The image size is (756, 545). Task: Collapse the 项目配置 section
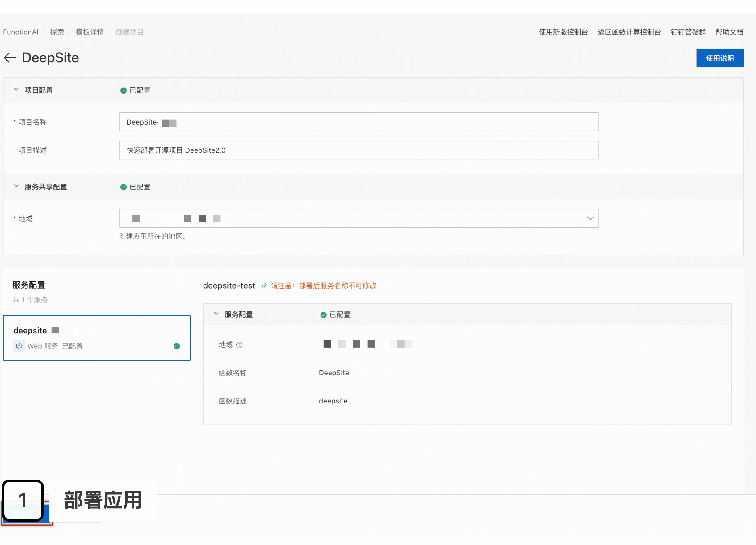tap(16, 90)
